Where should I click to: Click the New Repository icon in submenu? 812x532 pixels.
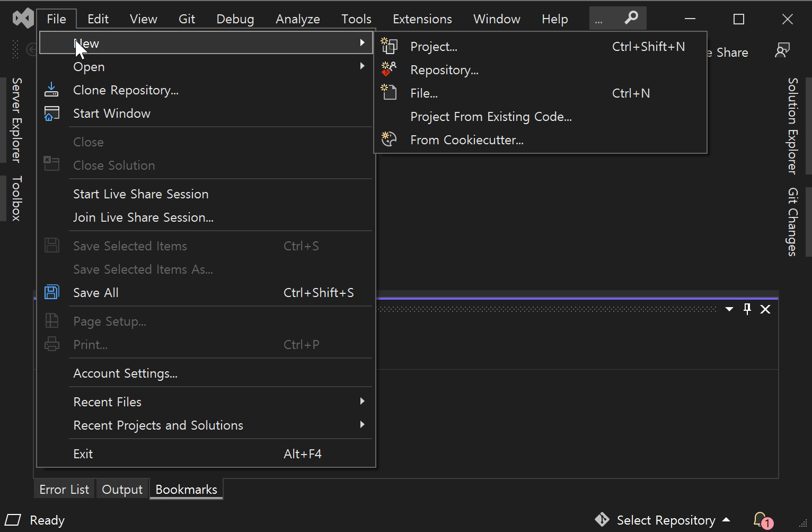(389, 69)
